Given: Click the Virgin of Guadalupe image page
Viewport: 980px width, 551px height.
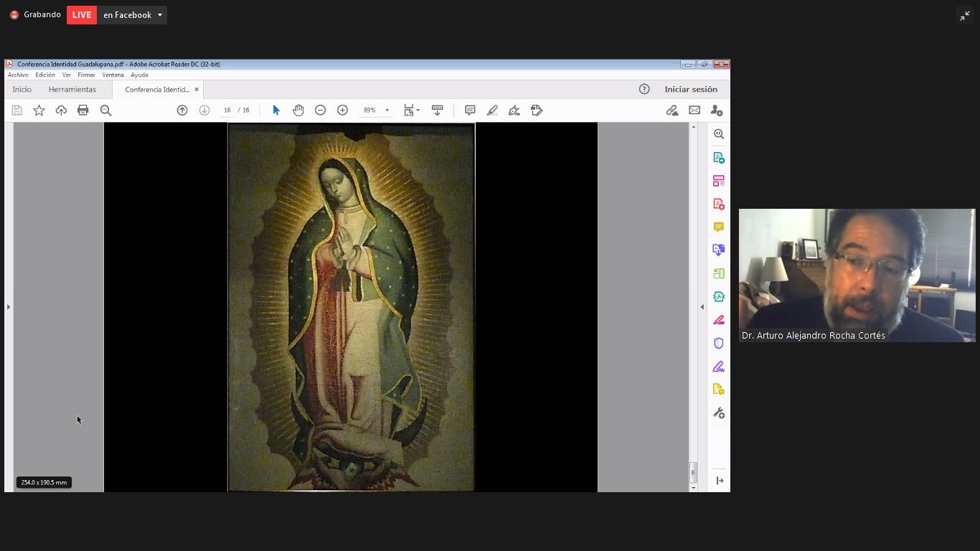Looking at the screenshot, I should point(351,307).
